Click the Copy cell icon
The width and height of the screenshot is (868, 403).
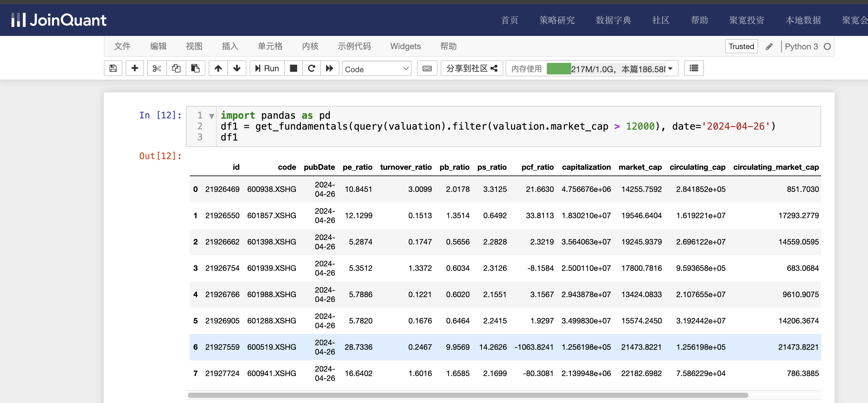[176, 68]
